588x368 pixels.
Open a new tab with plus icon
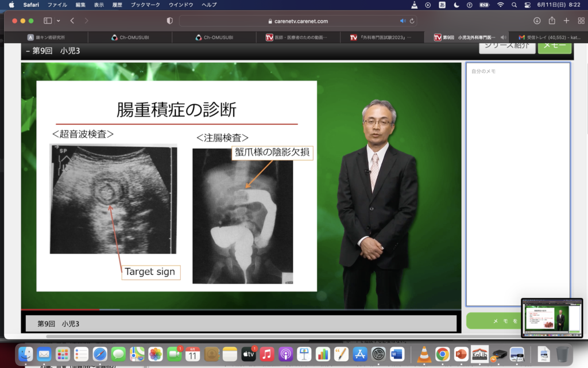pyautogui.click(x=566, y=21)
